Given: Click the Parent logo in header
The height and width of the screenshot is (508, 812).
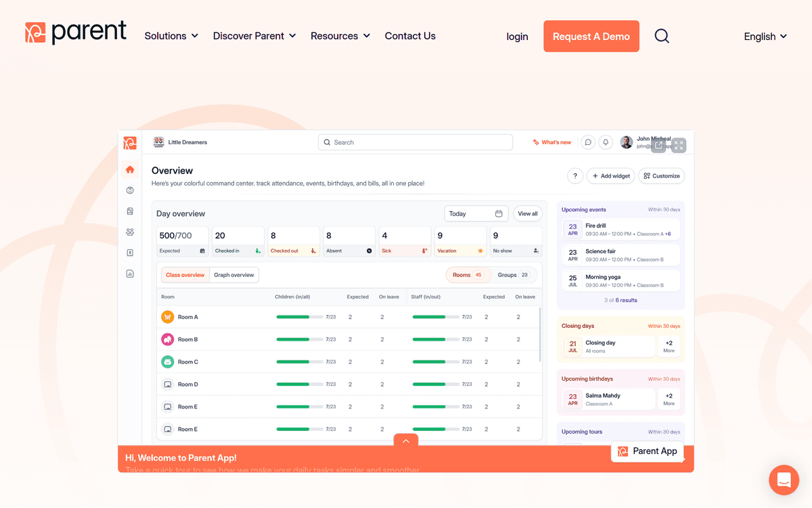Looking at the screenshot, I should [x=76, y=33].
